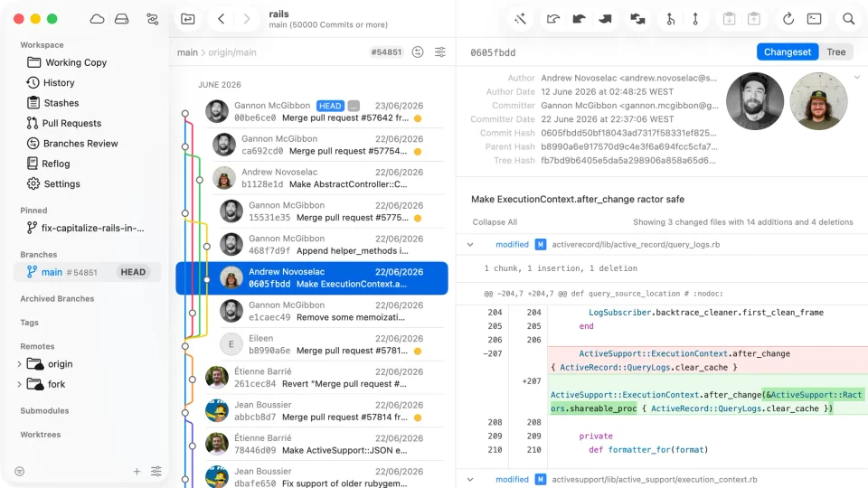Open the local repositories drive icon
Image resolution: width=868 pixels, height=488 pixels.
[x=122, y=19]
